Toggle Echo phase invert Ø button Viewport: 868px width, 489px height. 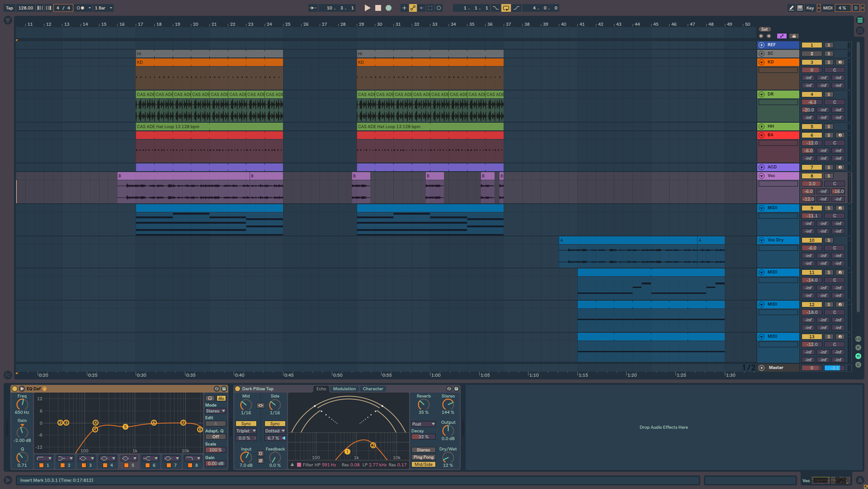point(261,460)
